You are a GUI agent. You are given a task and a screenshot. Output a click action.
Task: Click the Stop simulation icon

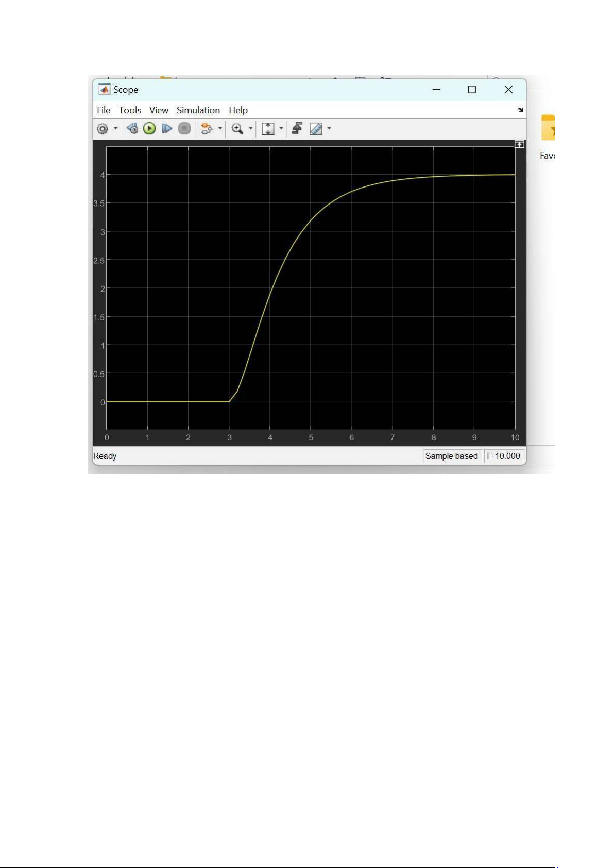(x=184, y=129)
